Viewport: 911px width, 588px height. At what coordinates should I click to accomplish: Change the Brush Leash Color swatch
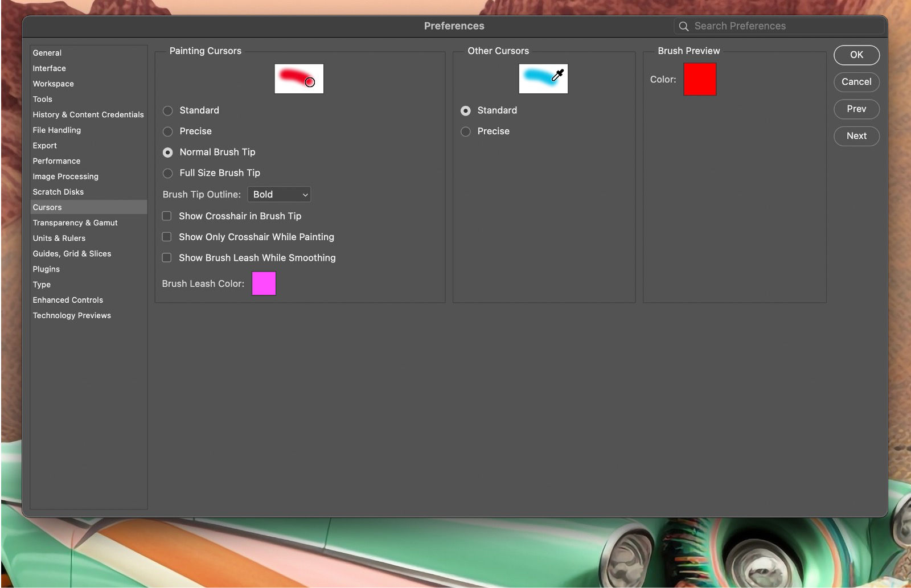(264, 283)
